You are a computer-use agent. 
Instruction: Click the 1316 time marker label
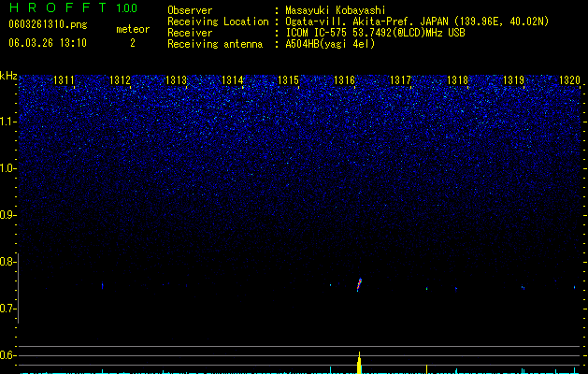click(x=344, y=79)
